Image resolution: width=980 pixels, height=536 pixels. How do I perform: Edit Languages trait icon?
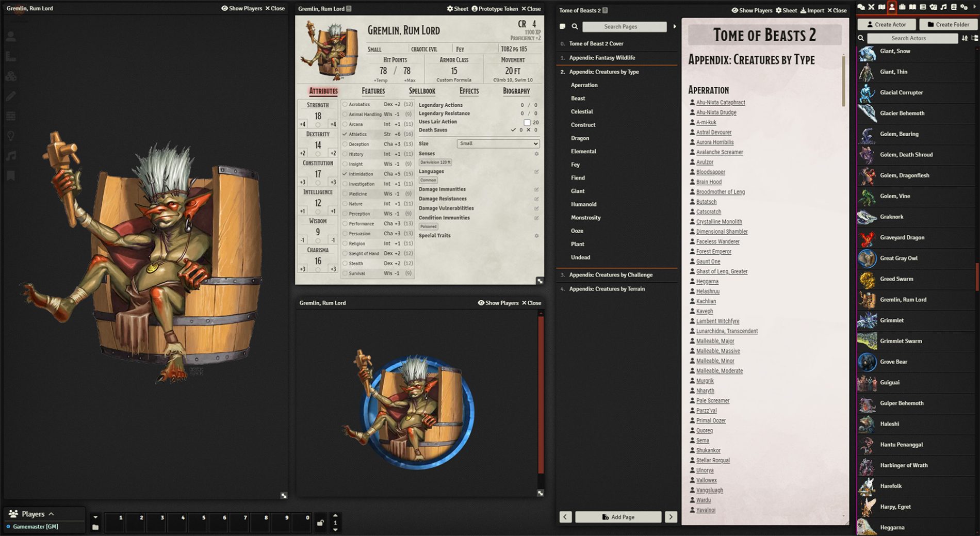(536, 171)
